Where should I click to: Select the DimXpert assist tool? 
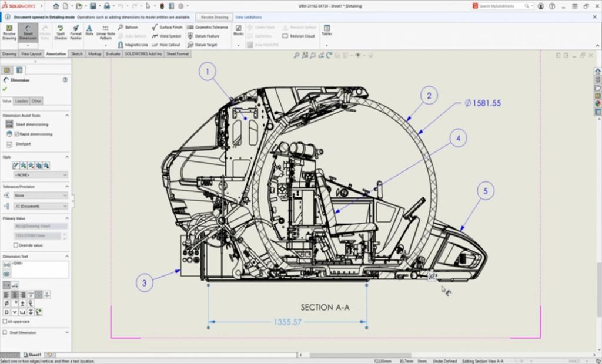9,144
